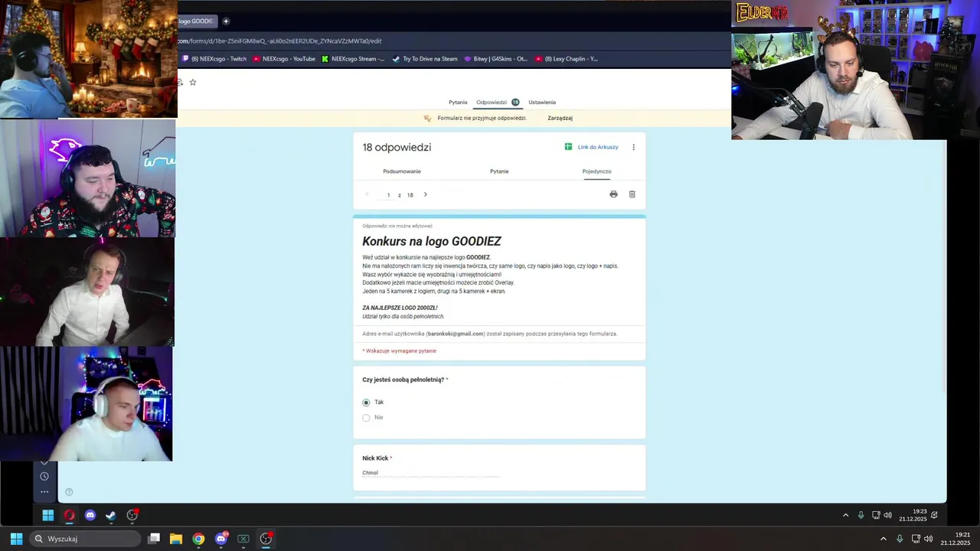Open File Explorer in the outer taskbar
Image resolution: width=980 pixels, height=551 pixels.
[x=176, y=539]
